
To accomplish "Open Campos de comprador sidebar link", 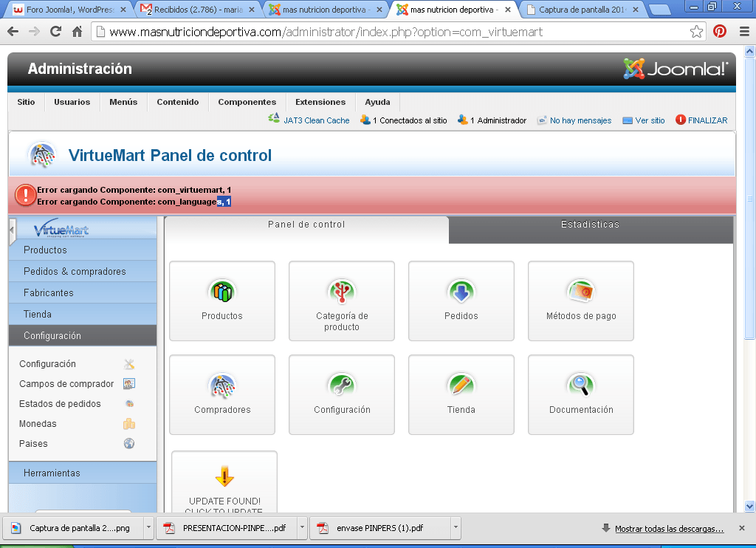I will click(x=66, y=384).
